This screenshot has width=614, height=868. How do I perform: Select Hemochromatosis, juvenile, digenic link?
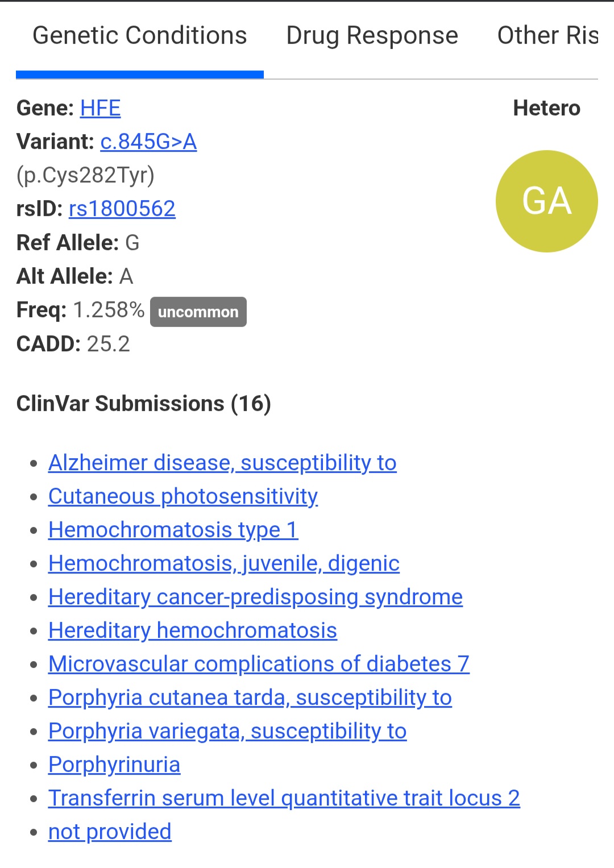[223, 563]
